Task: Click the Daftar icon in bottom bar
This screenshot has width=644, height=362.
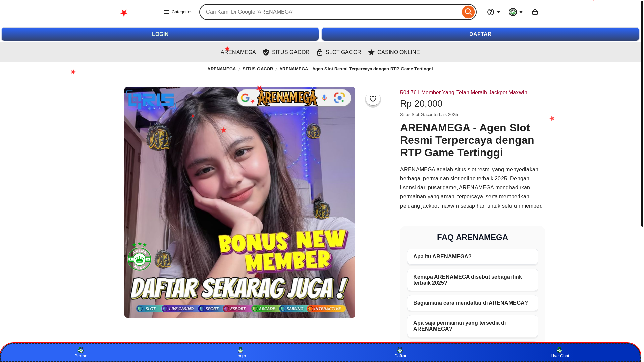Action: pos(400,353)
